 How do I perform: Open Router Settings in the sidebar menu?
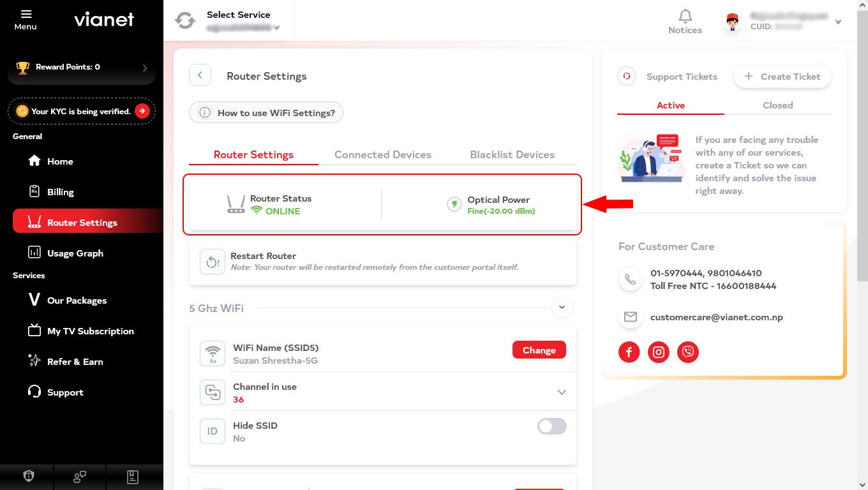click(x=88, y=222)
